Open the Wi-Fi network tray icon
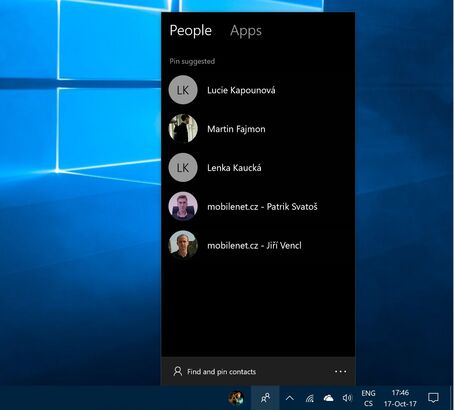The height and width of the screenshot is (410, 454). pos(310,398)
